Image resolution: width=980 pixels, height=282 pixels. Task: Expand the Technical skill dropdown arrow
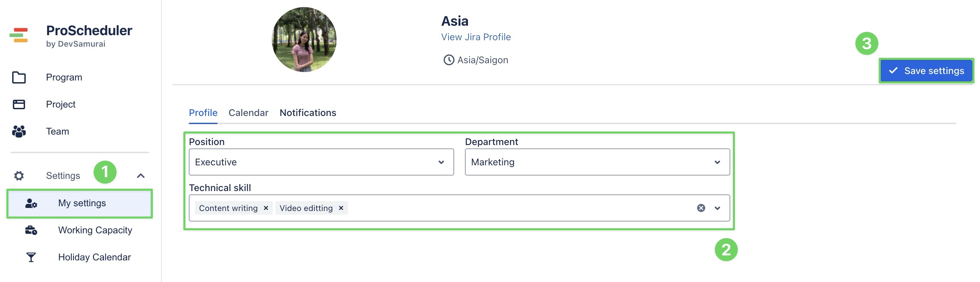[x=717, y=208]
